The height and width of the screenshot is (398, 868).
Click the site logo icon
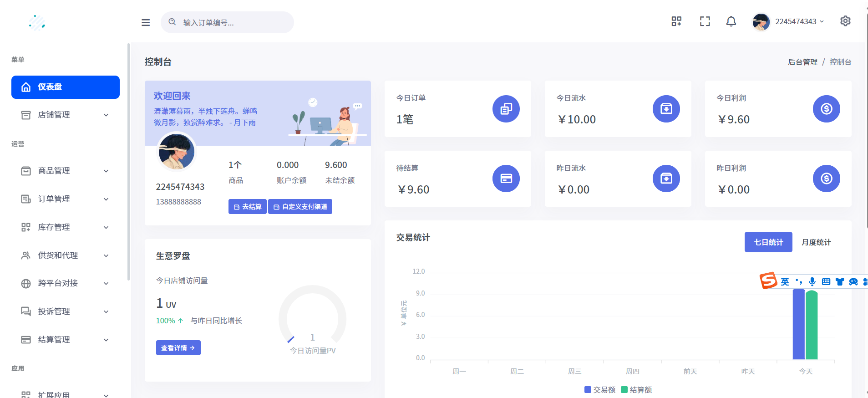click(x=37, y=22)
